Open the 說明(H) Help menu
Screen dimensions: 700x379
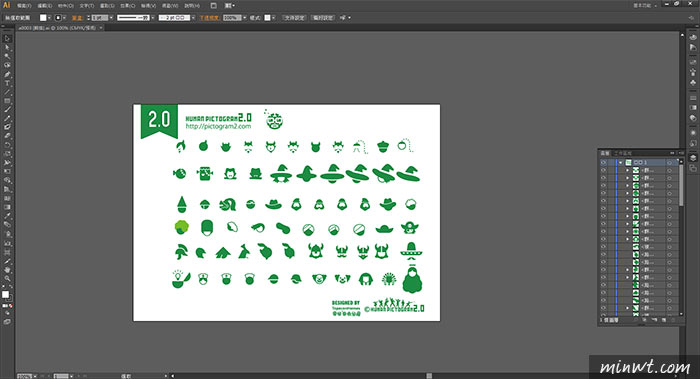(x=192, y=6)
